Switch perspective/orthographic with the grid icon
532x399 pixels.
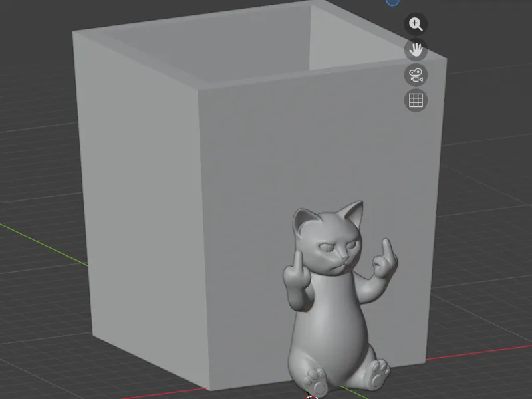point(416,100)
